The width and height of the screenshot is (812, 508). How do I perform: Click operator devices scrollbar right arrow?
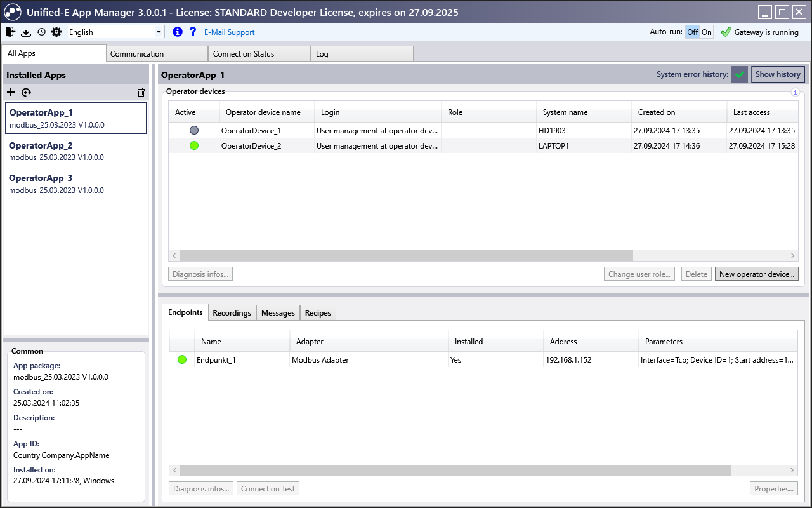[792, 255]
